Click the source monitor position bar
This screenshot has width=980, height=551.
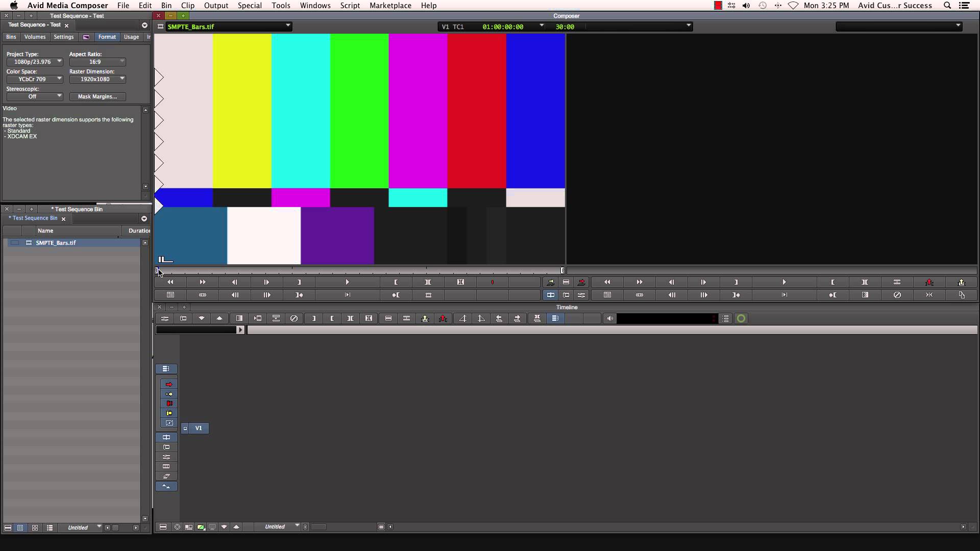(360, 270)
